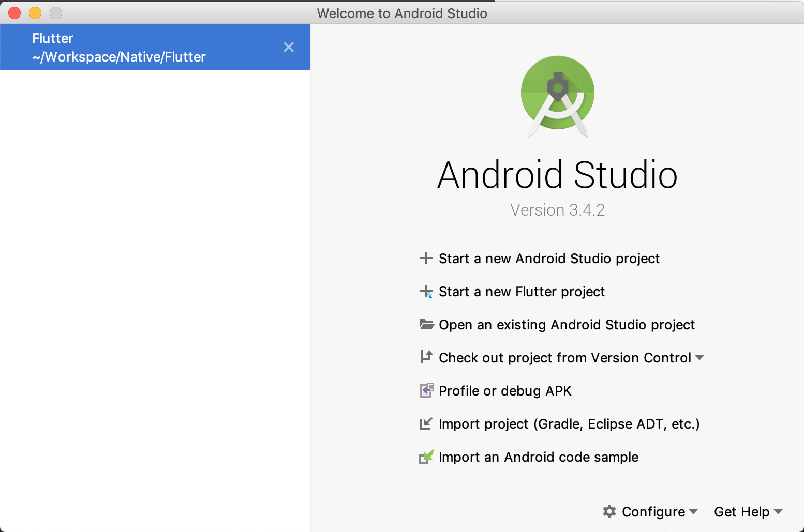The height and width of the screenshot is (532, 804).
Task: Expand the Configure menu arrow
Action: [693, 512]
